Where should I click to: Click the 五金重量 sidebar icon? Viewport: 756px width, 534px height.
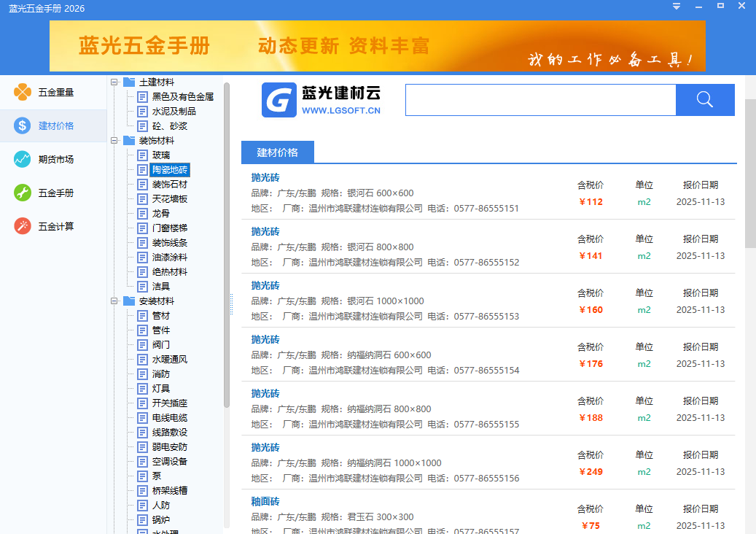(23, 92)
